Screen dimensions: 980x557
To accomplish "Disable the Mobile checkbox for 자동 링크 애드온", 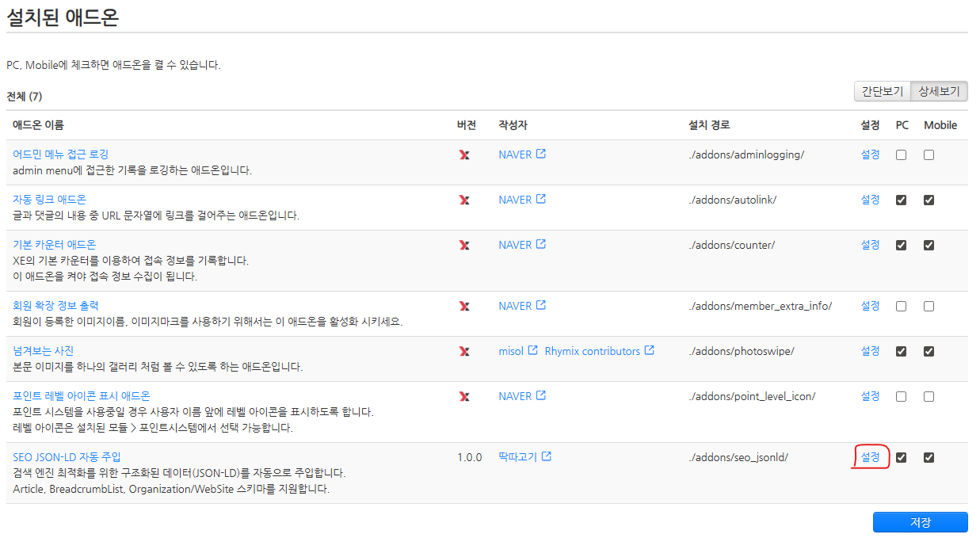I will pos(929,200).
